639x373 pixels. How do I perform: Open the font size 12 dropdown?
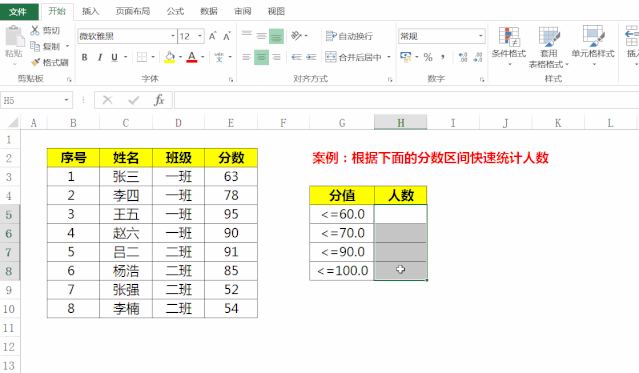[x=200, y=36]
